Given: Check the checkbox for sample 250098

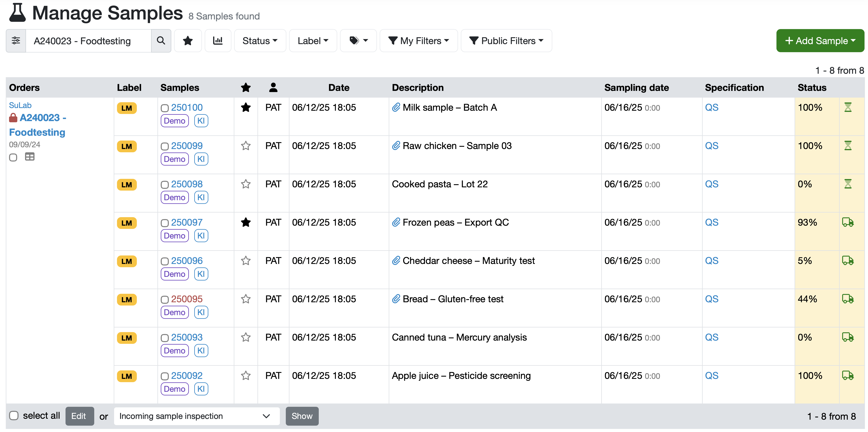Looking at the screenshot, I should pos(164,184).
